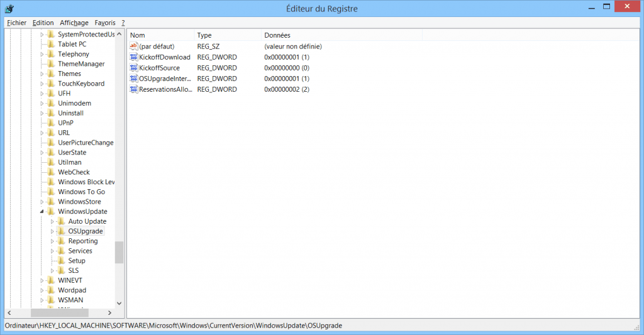Image resolution: width=644 pixels, height=335 pixels.
Task: Click the tree vertical scrollbar thumb
Action: coord(119,252)
